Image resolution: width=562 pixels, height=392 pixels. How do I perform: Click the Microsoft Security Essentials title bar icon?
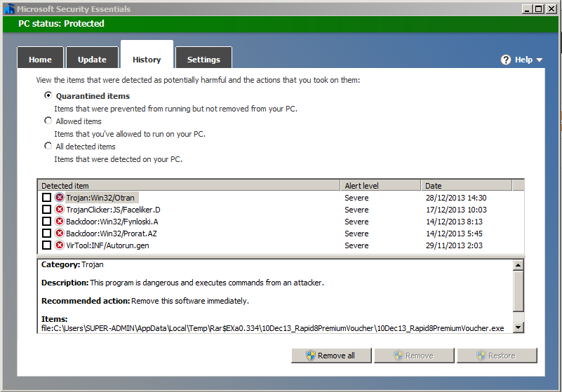coord(9,8)
